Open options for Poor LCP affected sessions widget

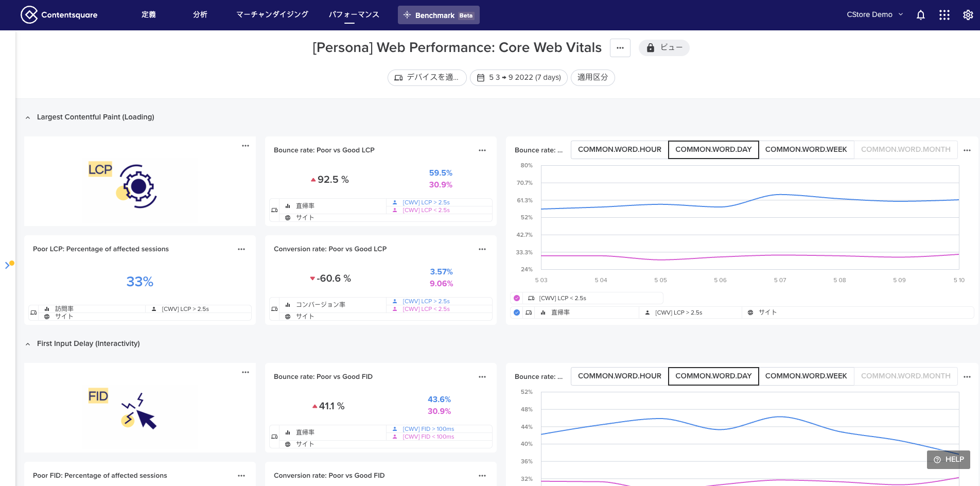(241, 249)
